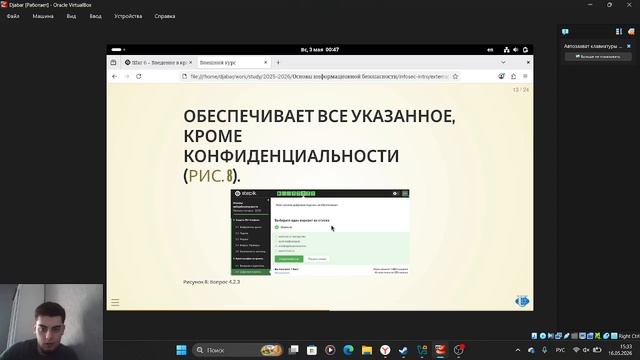This screenshot has height=360, width=640.
Task: Open the guest volume icon
Action: pyautogui.click(x=516, y=50)
